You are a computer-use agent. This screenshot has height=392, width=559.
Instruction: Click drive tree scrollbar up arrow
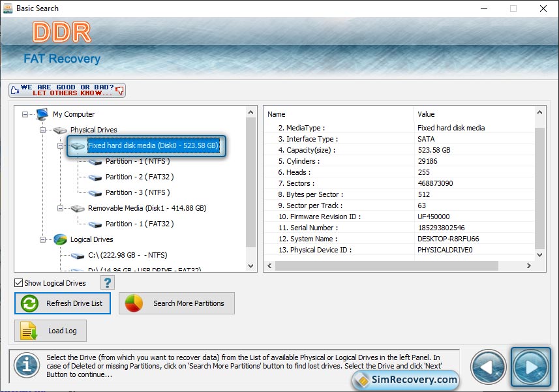click(x=250, y=112)
